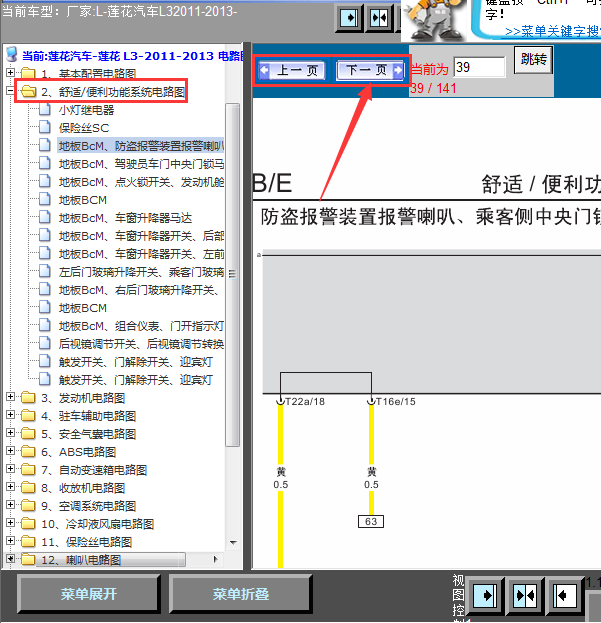Expand 8、收放机电路图 node

[10, 487]
